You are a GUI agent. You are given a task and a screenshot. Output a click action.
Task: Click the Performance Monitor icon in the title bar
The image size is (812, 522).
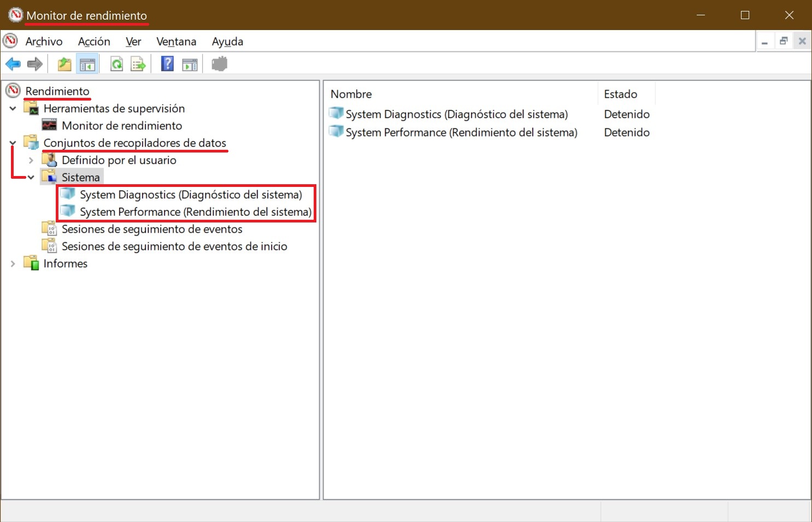tap(16, 15)
